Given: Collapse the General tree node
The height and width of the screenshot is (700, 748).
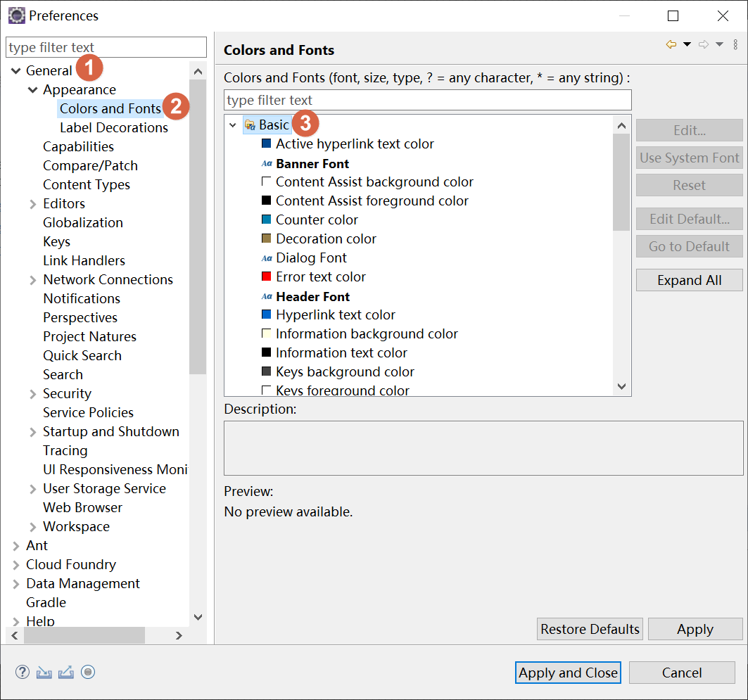Looking at the screenshot, I should (x=15, y=71).
